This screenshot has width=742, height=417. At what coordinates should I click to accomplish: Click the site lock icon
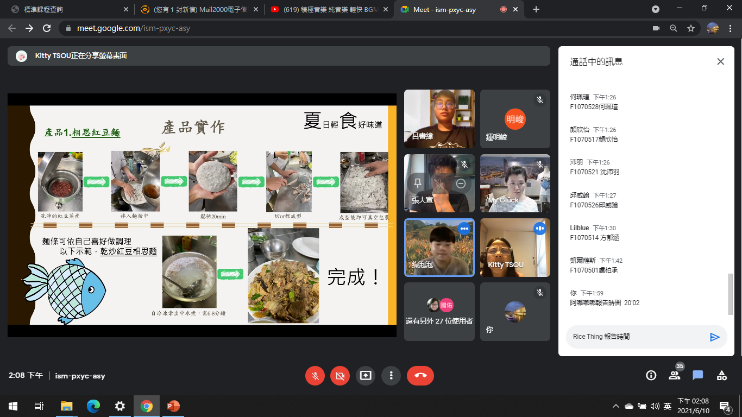click(68, 28)
